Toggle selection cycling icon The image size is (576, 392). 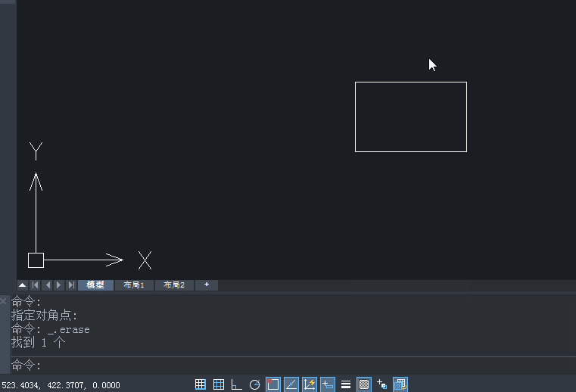pyautogui.click(x=382, y=384)
